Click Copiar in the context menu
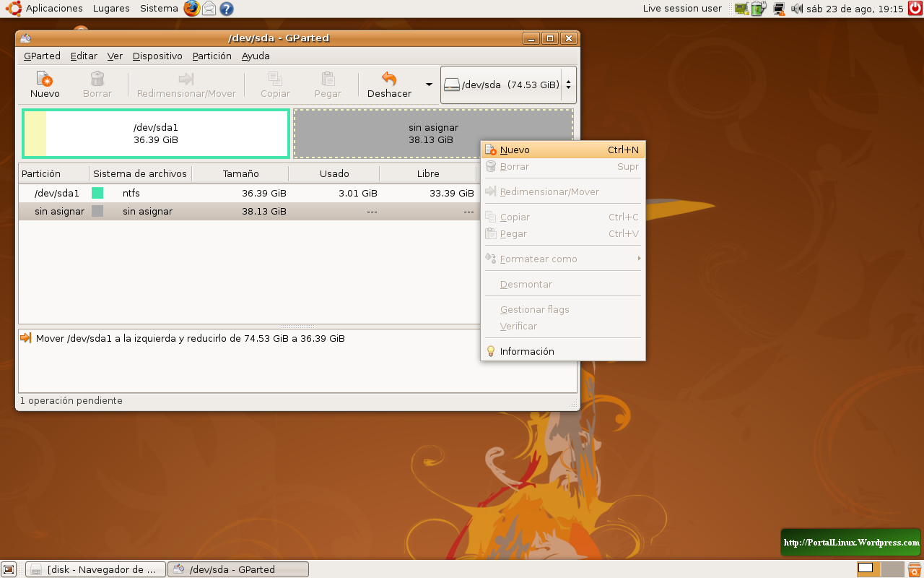 tap(563, 217)
